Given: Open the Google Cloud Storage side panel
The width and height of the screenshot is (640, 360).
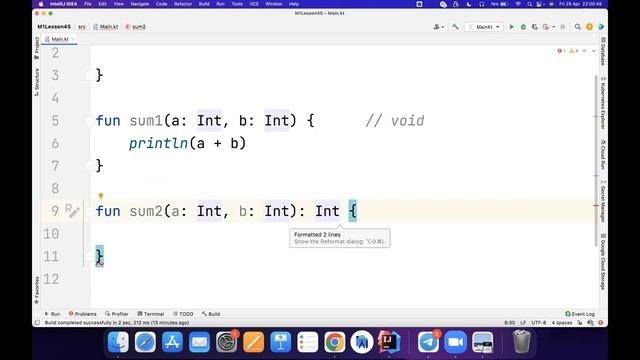Looking at the screenshot, I should 603,261.
